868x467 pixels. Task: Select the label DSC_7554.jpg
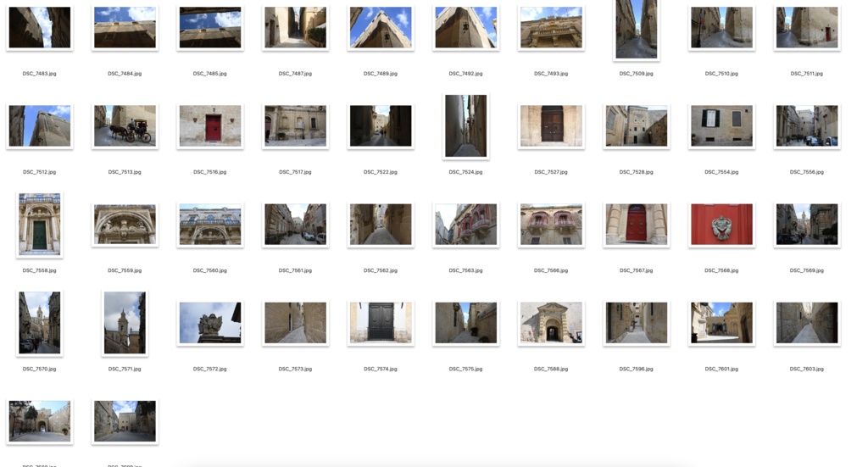pos(721,172)
